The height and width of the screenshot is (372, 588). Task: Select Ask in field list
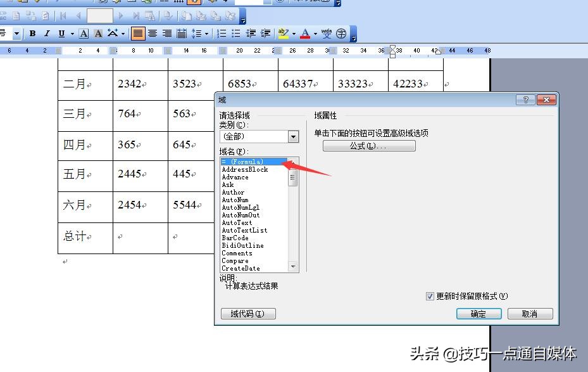[228, 184]
